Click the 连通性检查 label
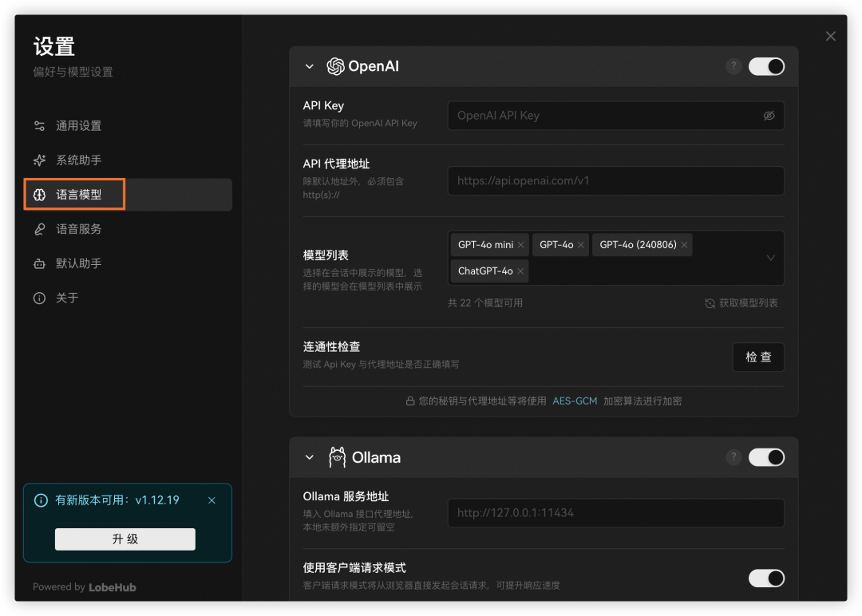Image resolution: width=862 pixels, height=616 pixels. click(331, 347)
